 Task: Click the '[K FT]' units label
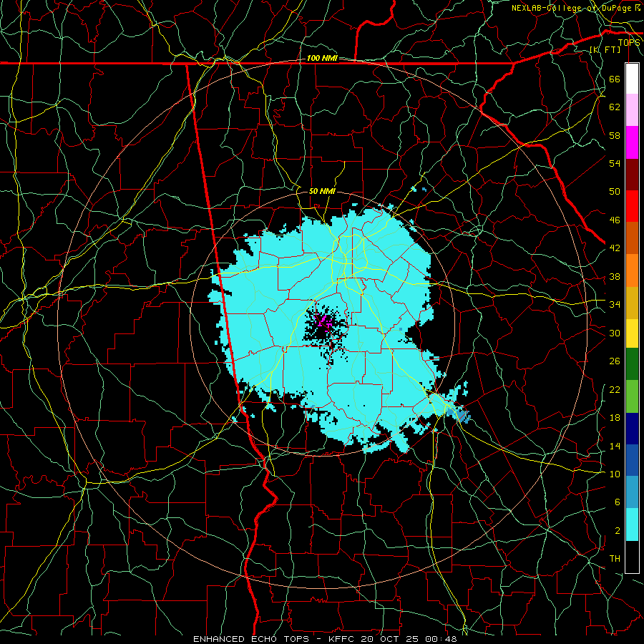click(605, 49)
